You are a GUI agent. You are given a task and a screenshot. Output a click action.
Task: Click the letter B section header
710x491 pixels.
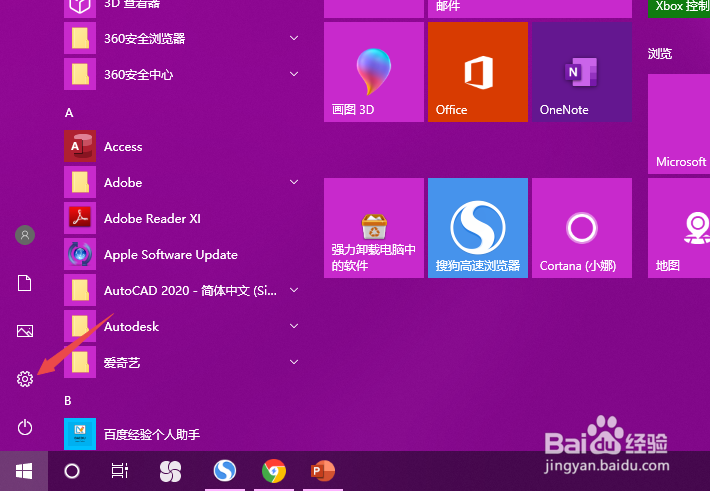(x=68, y=400)
